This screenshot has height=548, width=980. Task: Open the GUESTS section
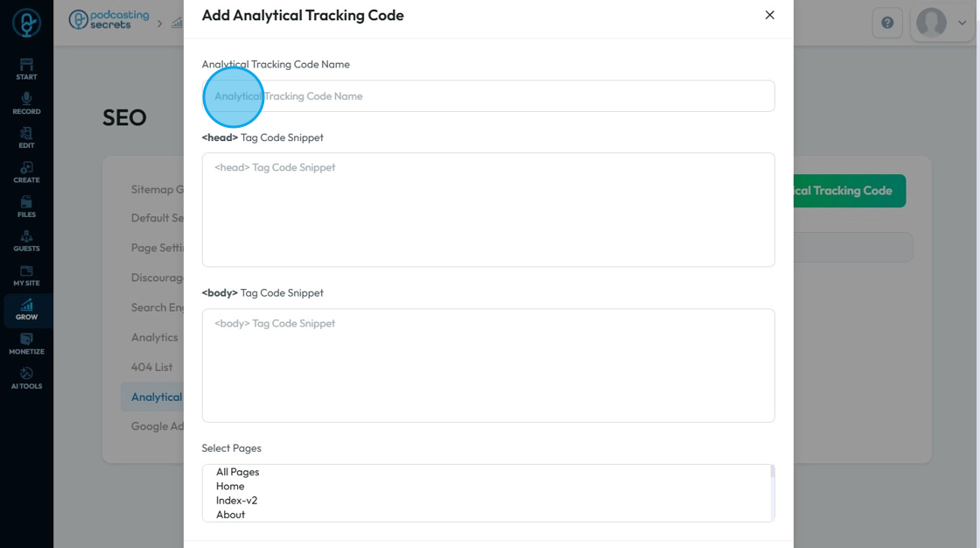pos(26,241)
